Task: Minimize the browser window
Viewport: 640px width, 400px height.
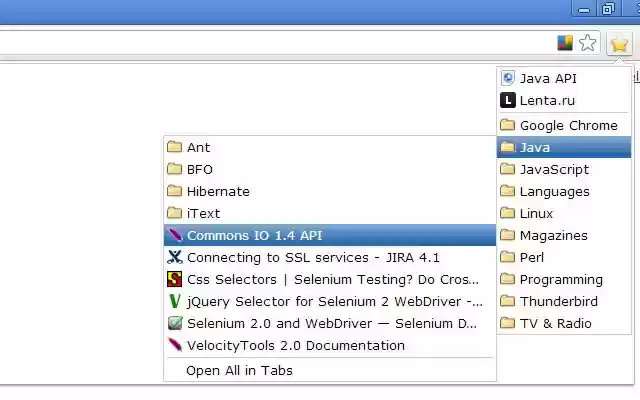Action: [x=584, y=9]
